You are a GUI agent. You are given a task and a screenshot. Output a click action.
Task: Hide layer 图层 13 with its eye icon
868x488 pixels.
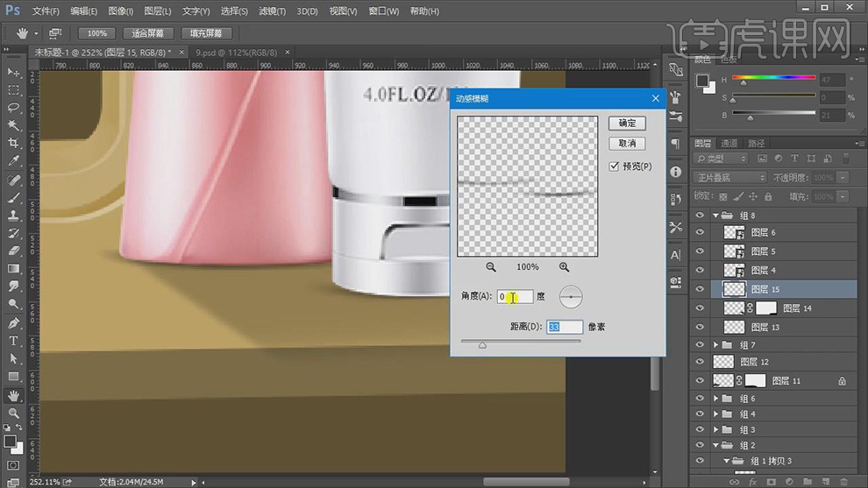[700, 327]
